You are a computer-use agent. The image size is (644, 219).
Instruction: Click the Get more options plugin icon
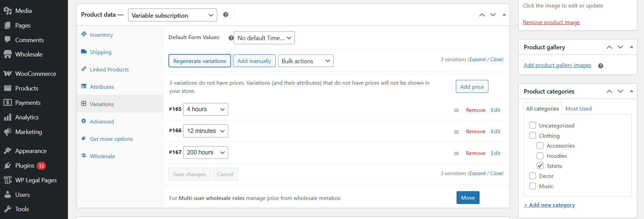click(x=84, y=138)
